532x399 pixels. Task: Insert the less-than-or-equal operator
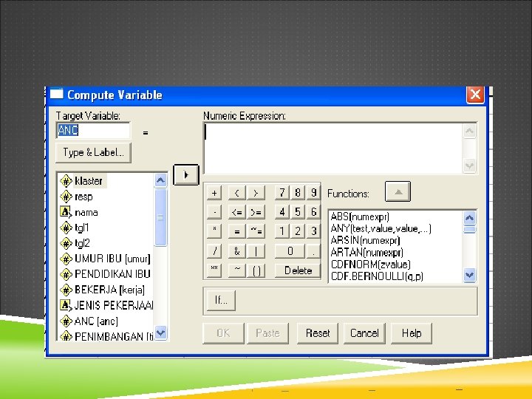(x=237, y=212)
